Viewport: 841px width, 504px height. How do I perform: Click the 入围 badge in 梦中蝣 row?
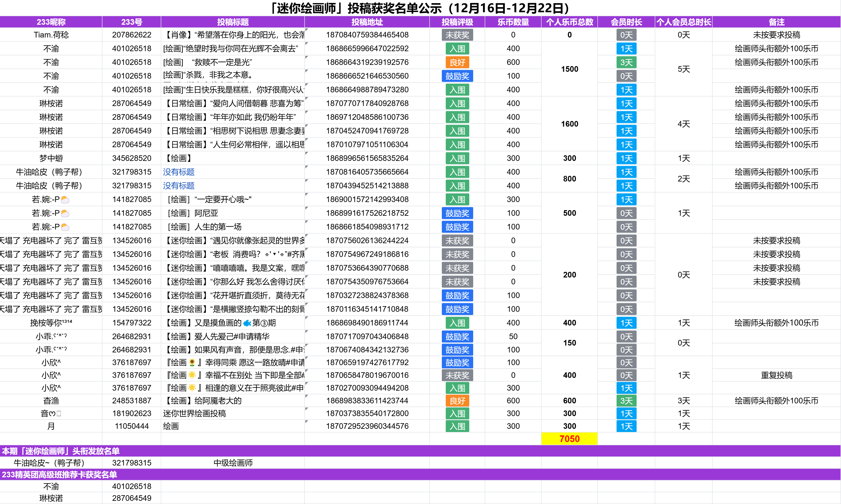click(457, 158)
